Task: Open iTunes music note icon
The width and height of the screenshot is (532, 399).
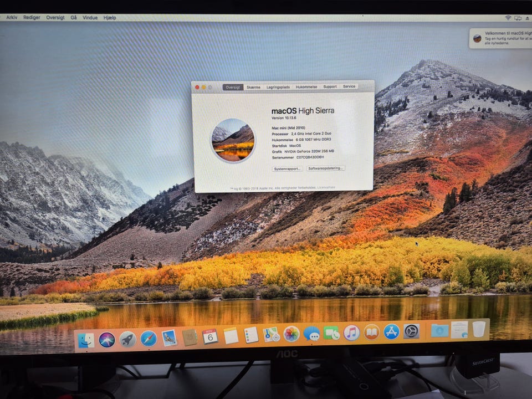Action: point(351,332)
